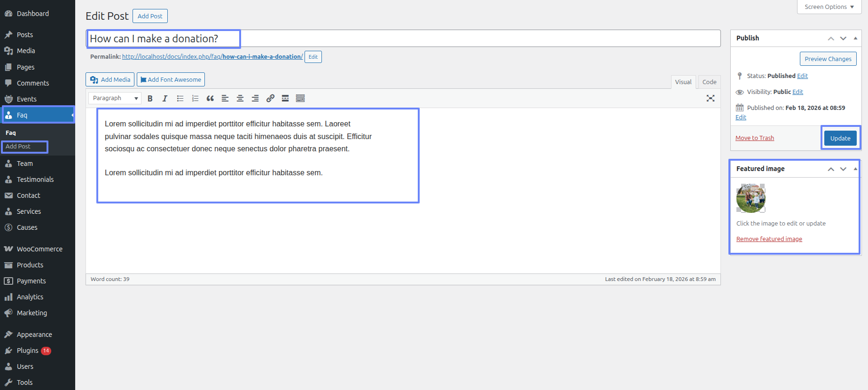Open the Paragraph format dropdown
868x390 pixels.
click(115, 98)
